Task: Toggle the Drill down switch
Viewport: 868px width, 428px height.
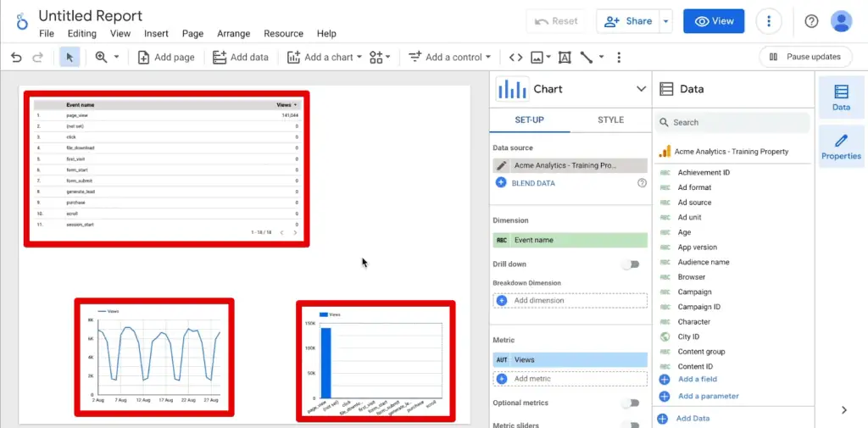Action: (x=630, y=264)
